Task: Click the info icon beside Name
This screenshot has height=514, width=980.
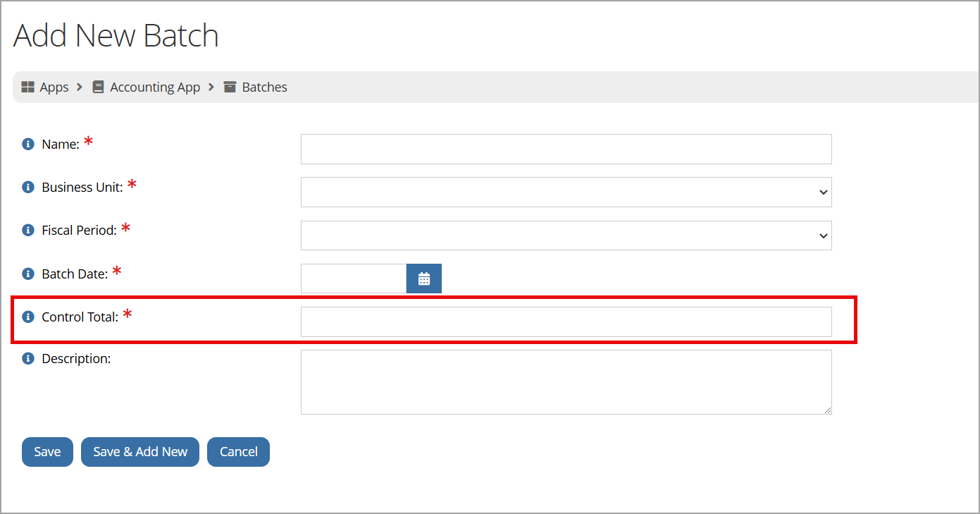Action: (x=28, y=145)
